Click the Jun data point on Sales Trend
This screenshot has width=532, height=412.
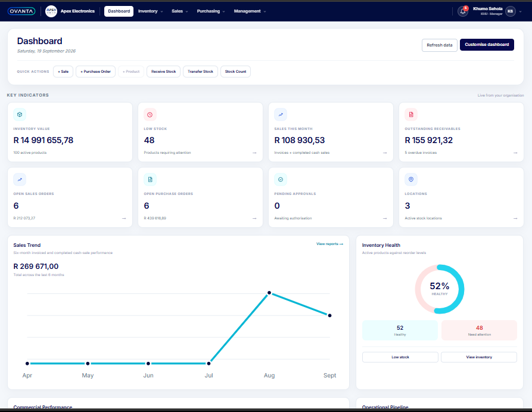click(148, 364)
